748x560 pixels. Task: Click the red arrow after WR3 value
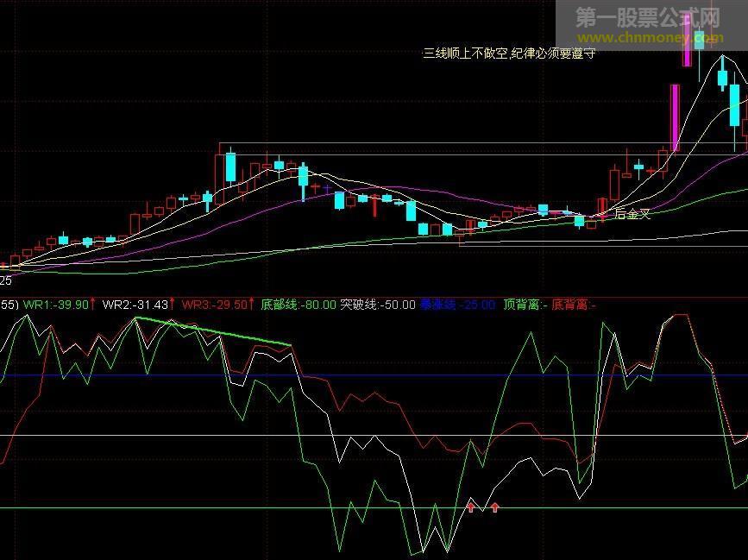pyautogui.click(x=252, y=304)
